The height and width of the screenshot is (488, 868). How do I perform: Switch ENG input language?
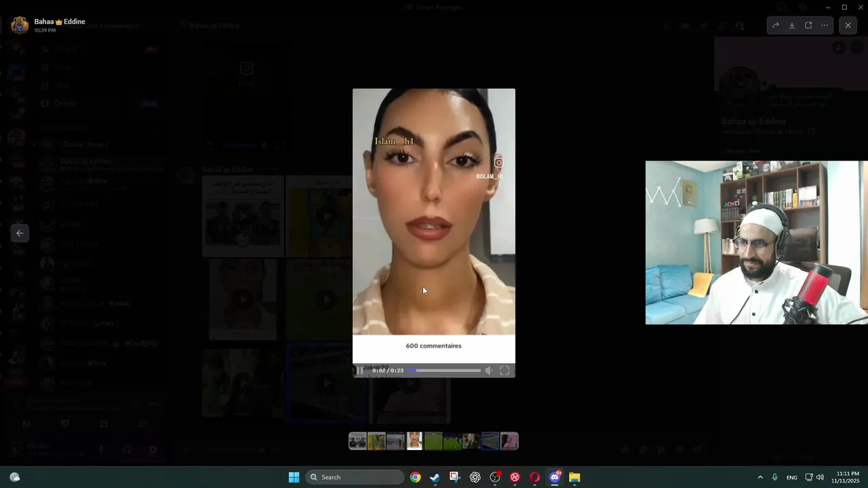(x=792, y=478)
